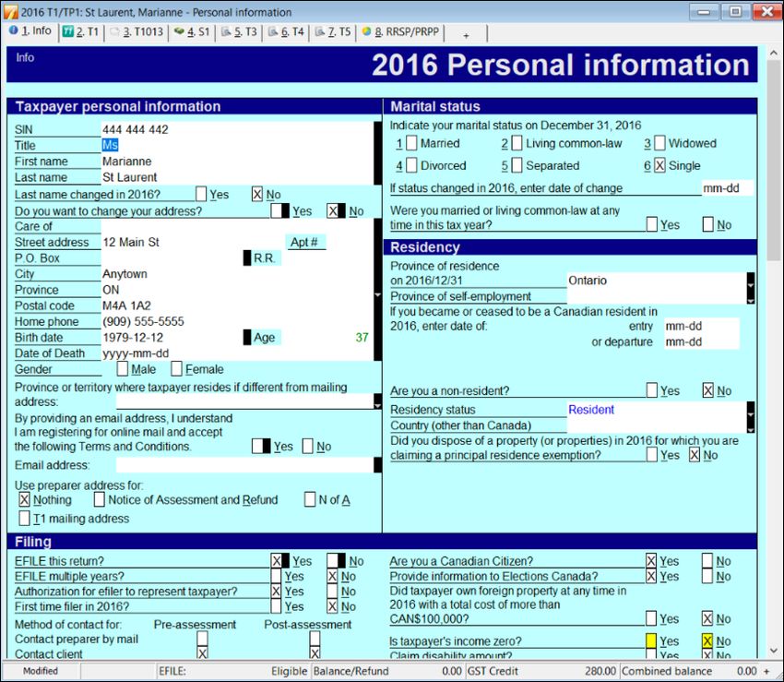Mark marital status as Living common-law
This screenshot has width=784, height=682.
(x=517, y=143)
